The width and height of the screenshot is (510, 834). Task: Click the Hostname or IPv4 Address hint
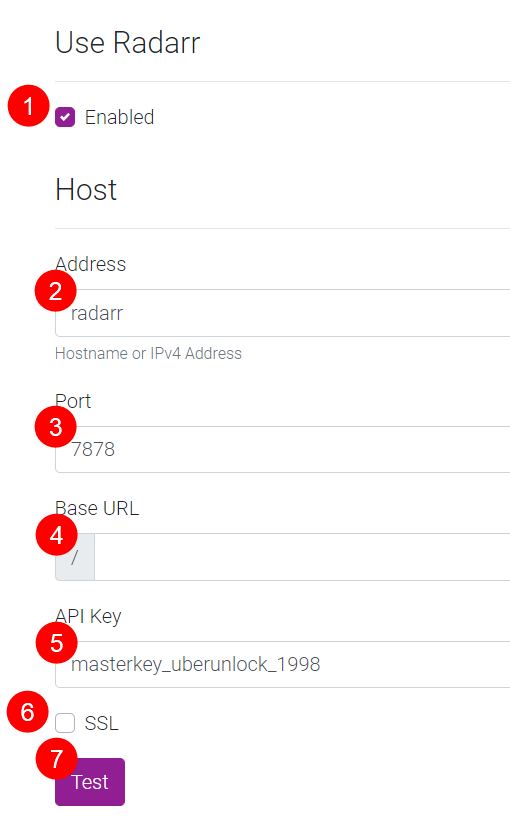[x=148, y=354]
